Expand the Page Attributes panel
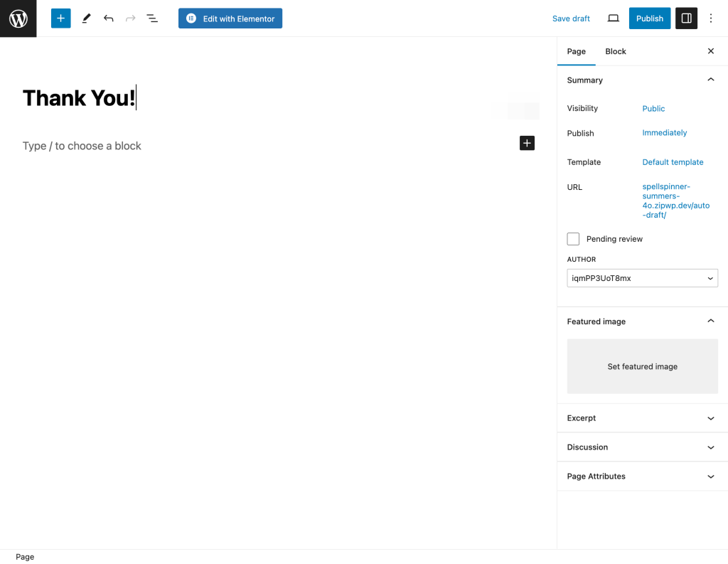The image size is (728, 564). (x=642, y=477)
